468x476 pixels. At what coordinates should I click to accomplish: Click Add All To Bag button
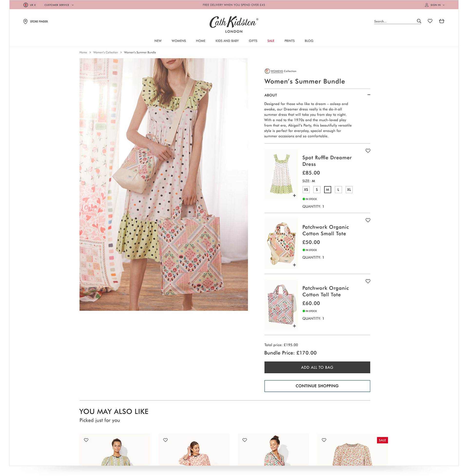point(317,367)
